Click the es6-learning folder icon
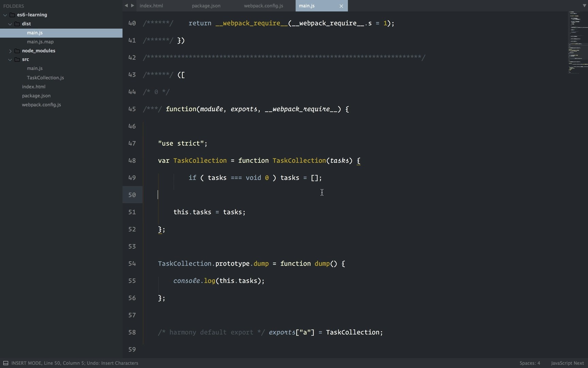The height and width of the screenshot is (368, 588). pos(12,15)
